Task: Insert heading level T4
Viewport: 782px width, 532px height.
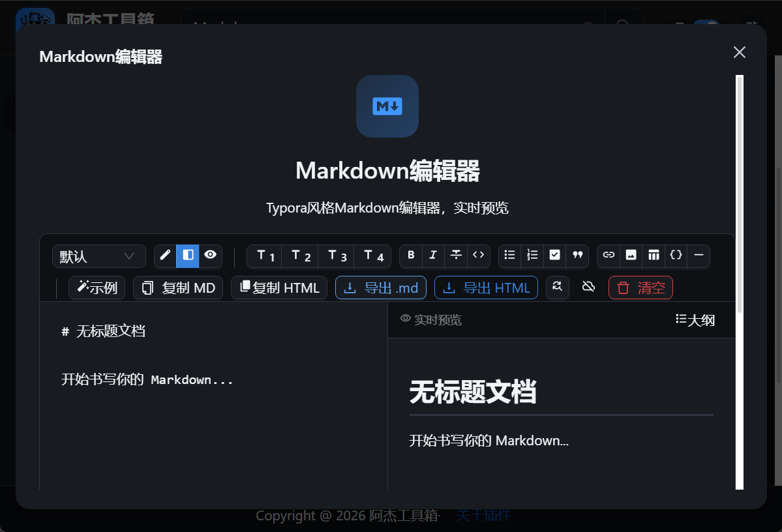Action: point(373,256)
